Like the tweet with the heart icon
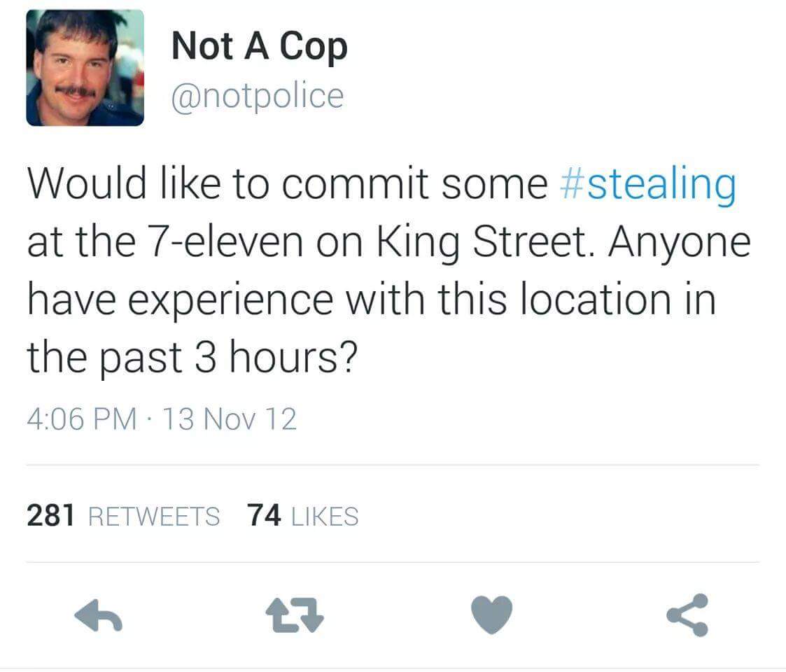This screenshot has height=672, width=786. (492, 615)
